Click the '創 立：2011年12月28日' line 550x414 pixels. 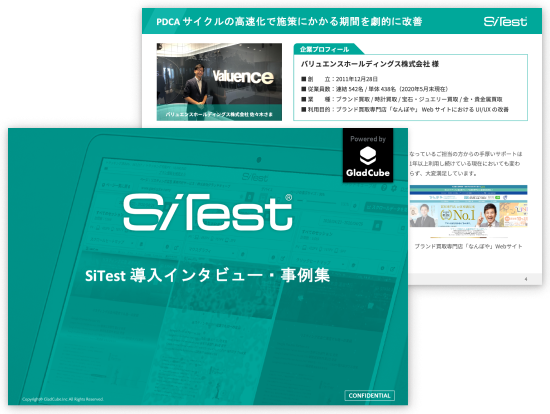[339, 79]
